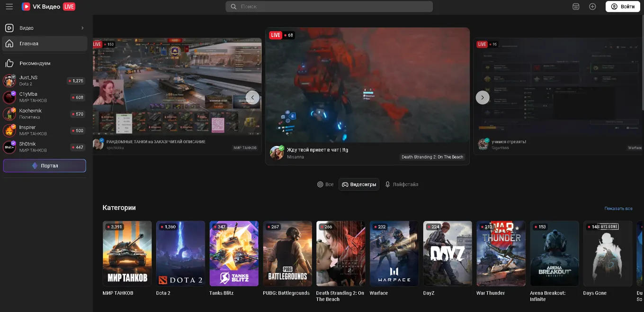Open C1yMba channel avatar
Viewport: 644px width, 312px height.
(x=9, y=97)
